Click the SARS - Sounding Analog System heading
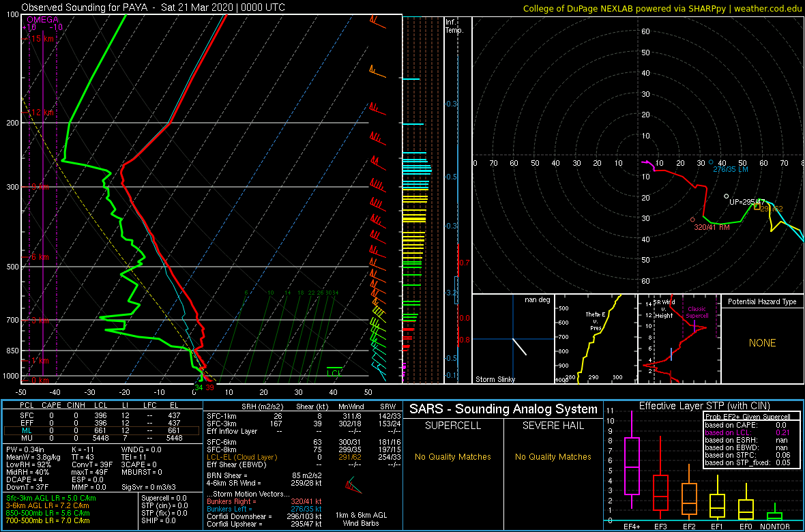 pos(503,409)
